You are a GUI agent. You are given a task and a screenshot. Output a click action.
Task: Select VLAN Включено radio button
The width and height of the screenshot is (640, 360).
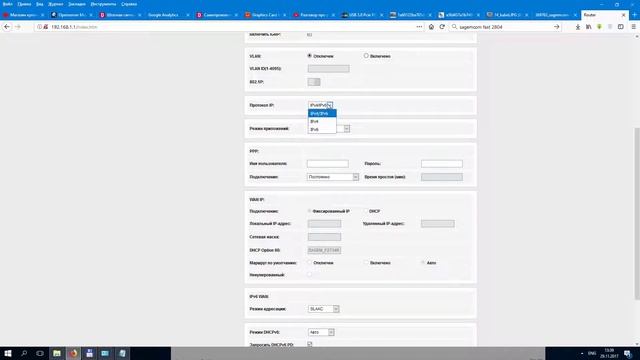click(x=366, y=56)
